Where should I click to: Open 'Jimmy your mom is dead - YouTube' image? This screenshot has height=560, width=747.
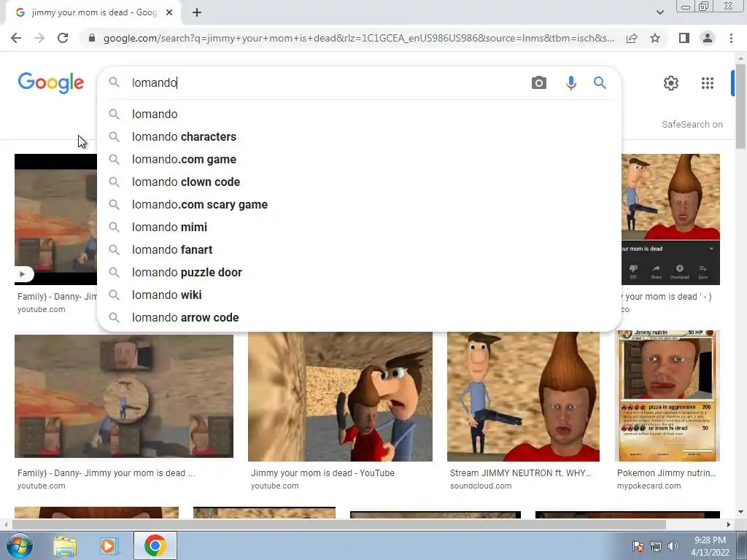click(340, 396)
